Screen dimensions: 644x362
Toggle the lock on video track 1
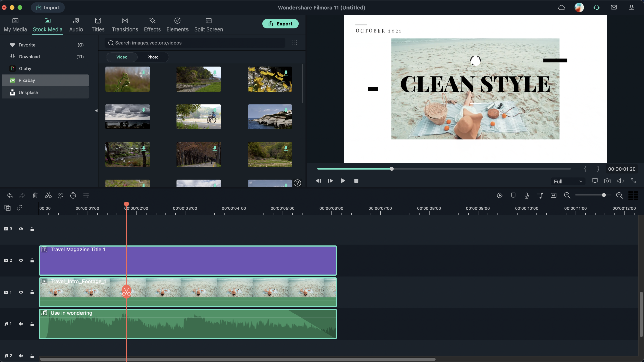coord(32,292)
